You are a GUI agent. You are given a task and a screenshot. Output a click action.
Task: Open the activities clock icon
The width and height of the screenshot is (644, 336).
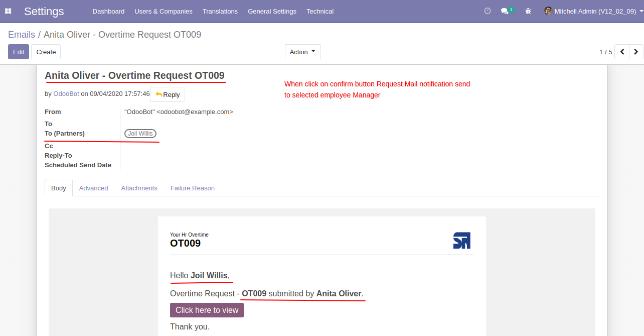(x=488, y=11)
